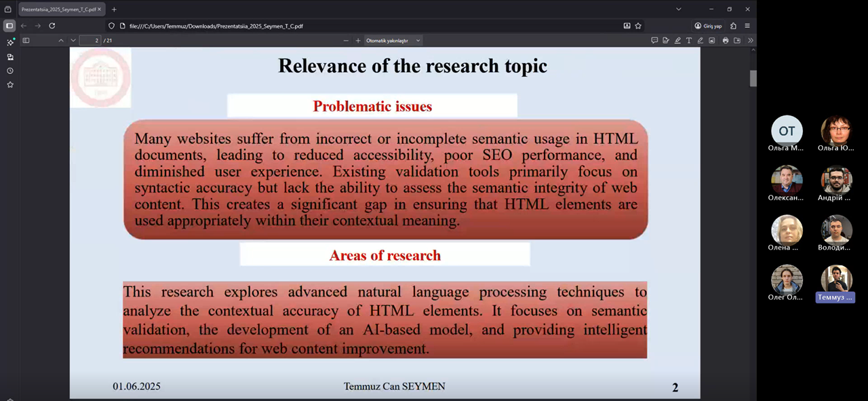Save the PDF with the download icon
The width and height of the screenshot is (868, 401).
click(737, 41)
